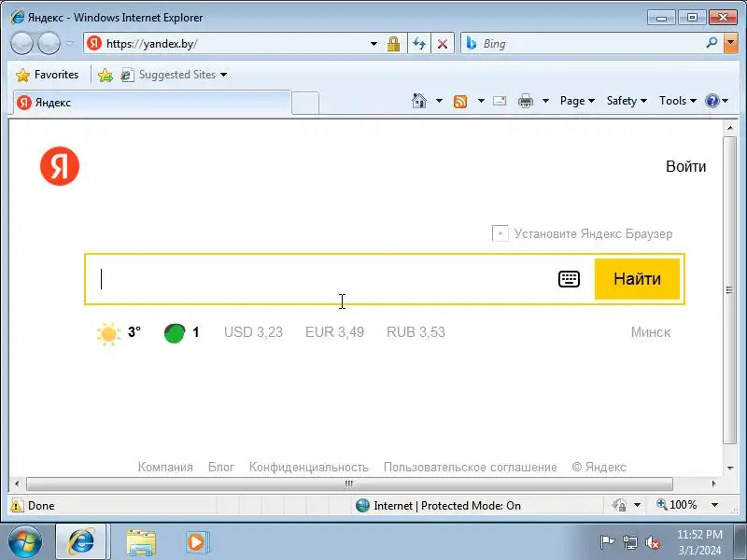The image size is (747, 560).
Task: Click the USD 3,23 exchange rate
Action: [253, 332]
